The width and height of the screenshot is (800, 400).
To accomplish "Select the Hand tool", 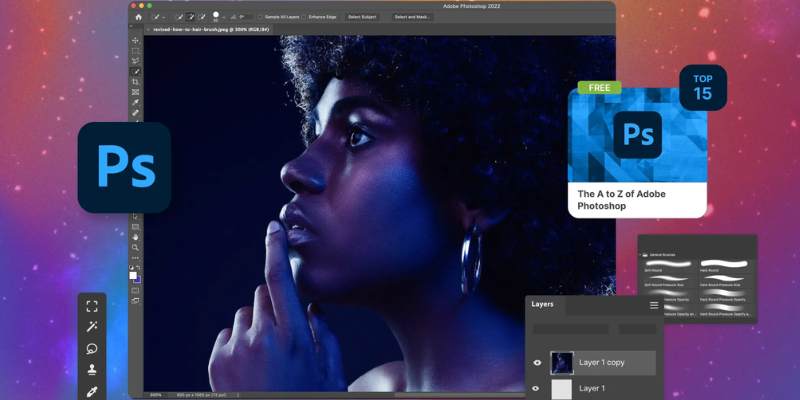I will (x=135, y=237).
